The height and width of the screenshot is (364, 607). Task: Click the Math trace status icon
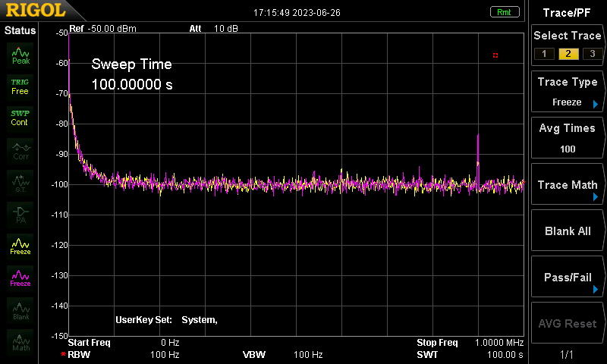(x=20, y=342)
